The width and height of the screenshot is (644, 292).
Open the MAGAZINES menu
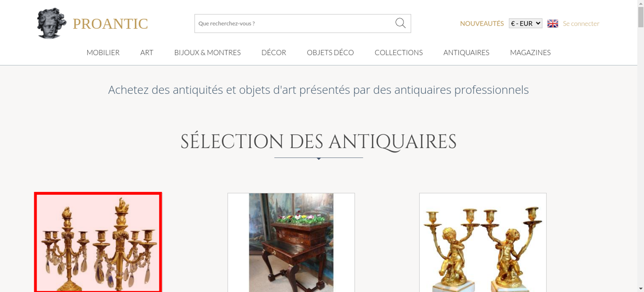[x=530, y=52]
